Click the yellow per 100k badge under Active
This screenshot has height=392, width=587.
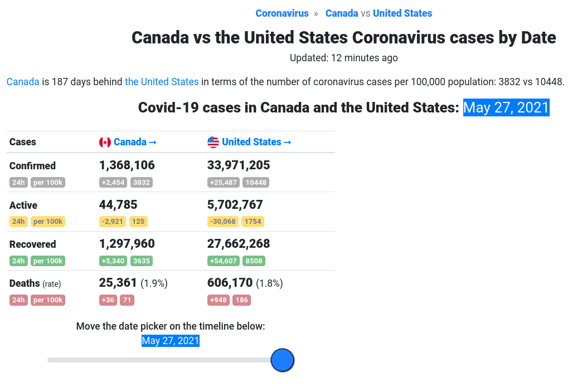pos(48,222)
